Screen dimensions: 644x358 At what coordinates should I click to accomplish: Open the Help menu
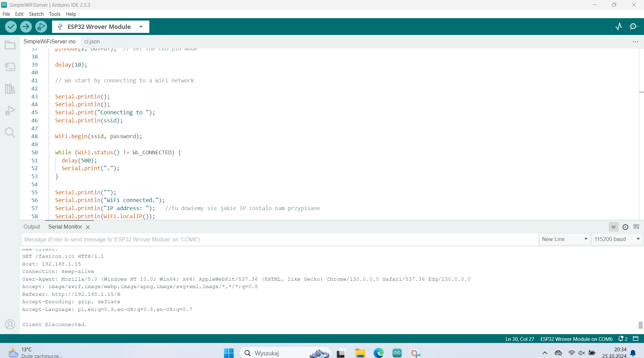[71, 14]
